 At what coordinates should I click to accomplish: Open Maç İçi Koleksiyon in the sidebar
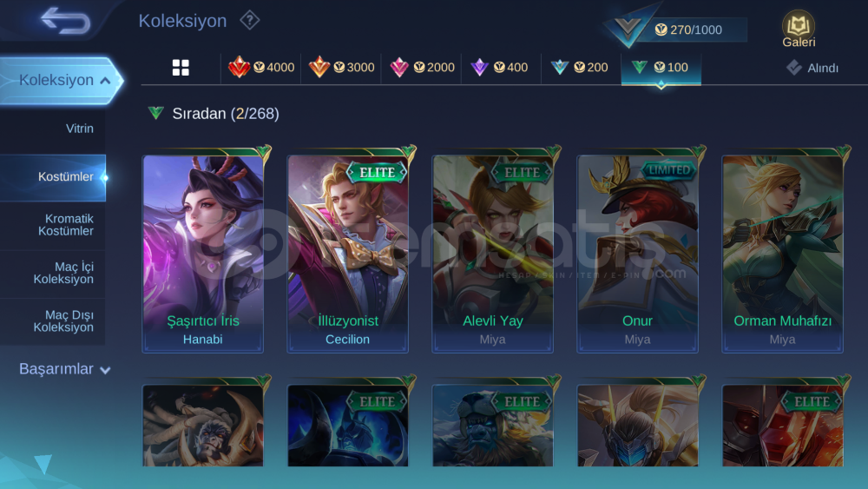pos(53,273)
